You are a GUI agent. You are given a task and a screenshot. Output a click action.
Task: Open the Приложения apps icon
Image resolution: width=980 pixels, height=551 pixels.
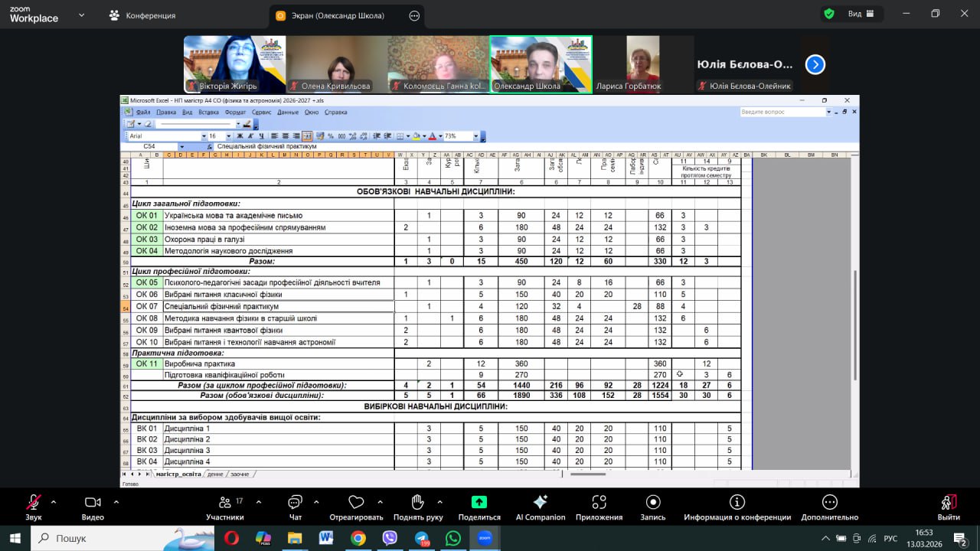click(x=599, y=502)
